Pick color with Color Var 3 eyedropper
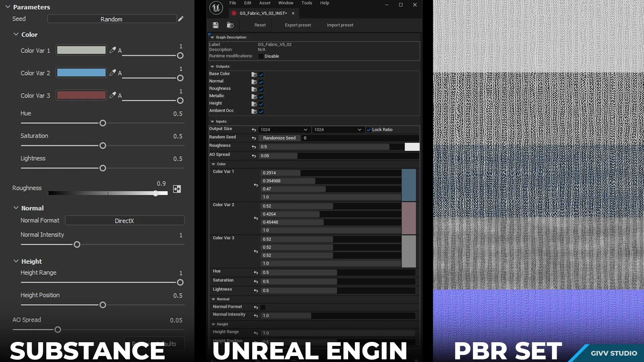 pyautogui.click(x=113, y=95)
